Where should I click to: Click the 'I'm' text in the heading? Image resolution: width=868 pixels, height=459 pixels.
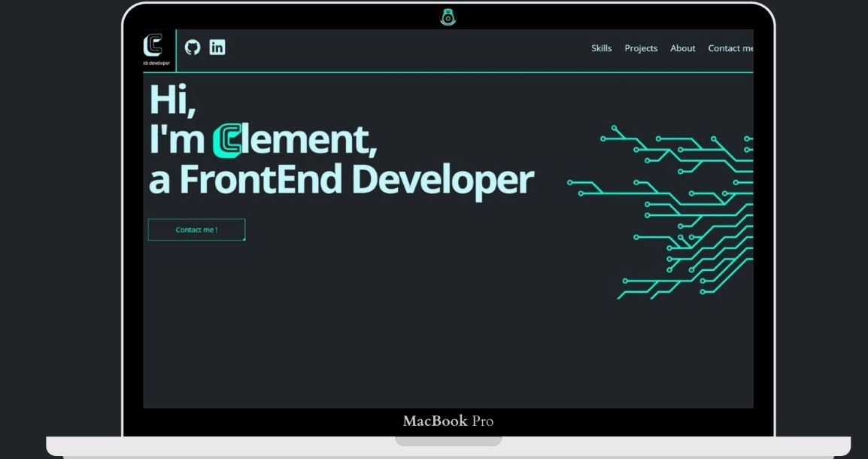click(177, 140)
